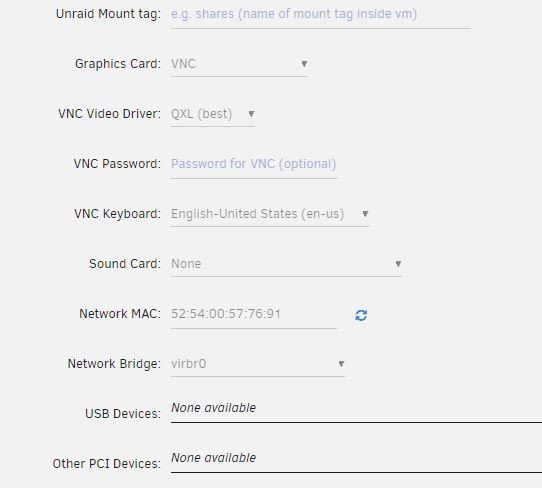Click the Network MAC label

(x=120, y=314)
